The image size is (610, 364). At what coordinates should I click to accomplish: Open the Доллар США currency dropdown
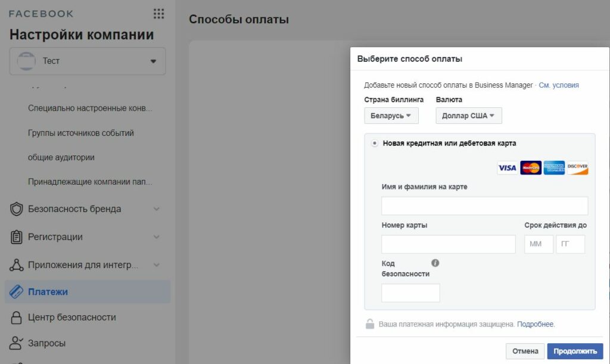tap(468, 116)
